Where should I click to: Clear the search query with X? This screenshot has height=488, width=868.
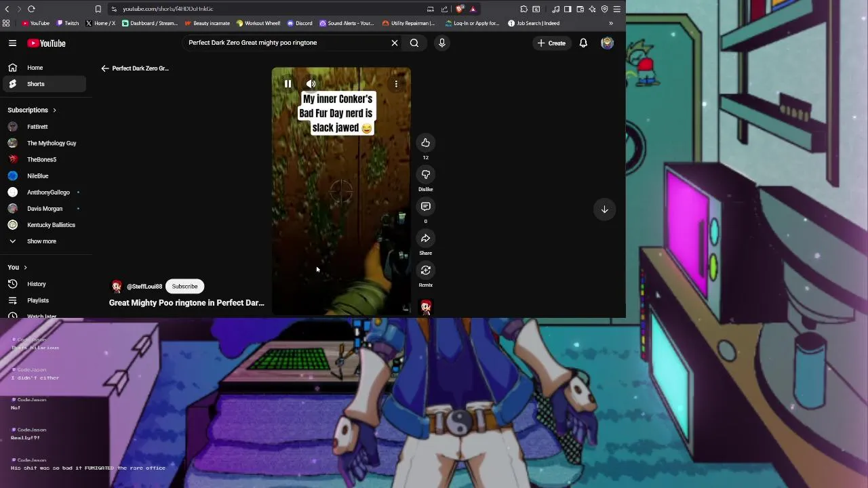[x=395, y=43]
